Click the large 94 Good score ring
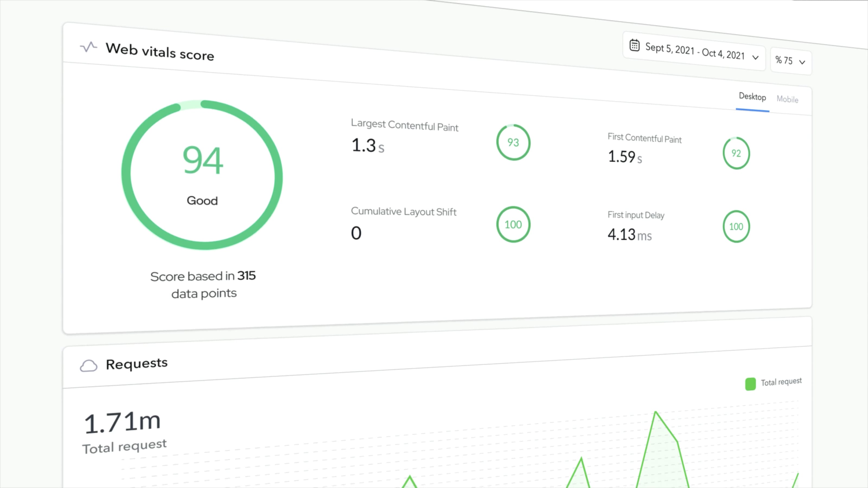The image size is (868, 488). (x=202, y=175)
